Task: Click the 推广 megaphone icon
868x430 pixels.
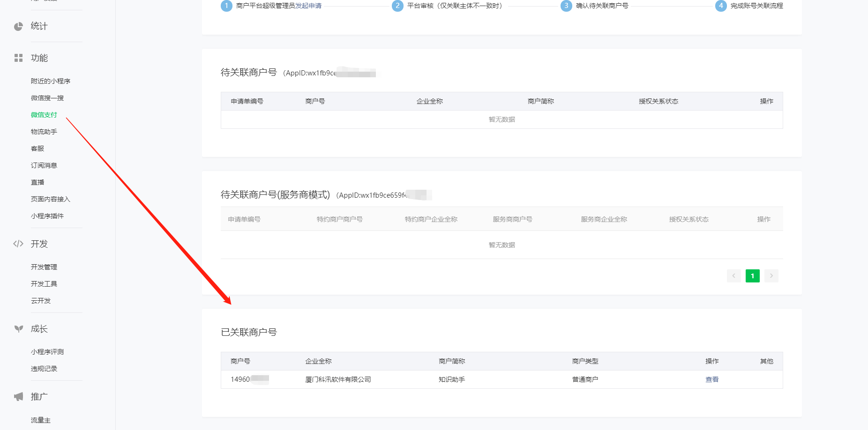Action: (18, 397)
